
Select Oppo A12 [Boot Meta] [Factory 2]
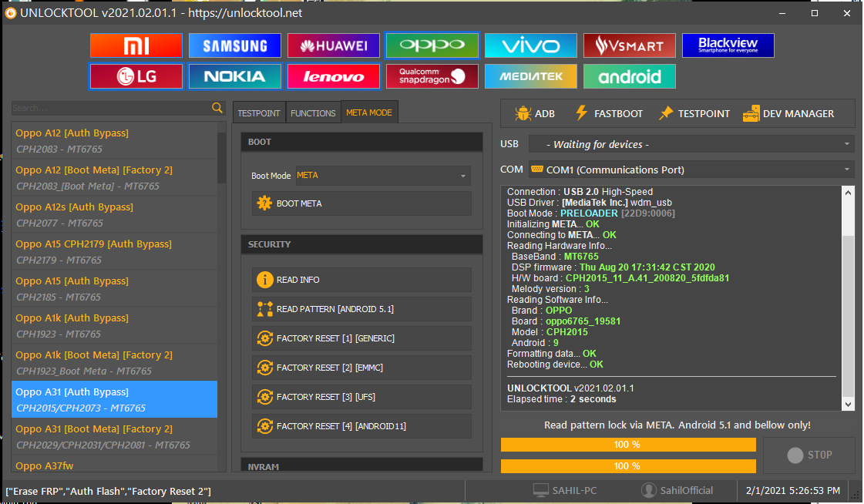pos(114,177)
